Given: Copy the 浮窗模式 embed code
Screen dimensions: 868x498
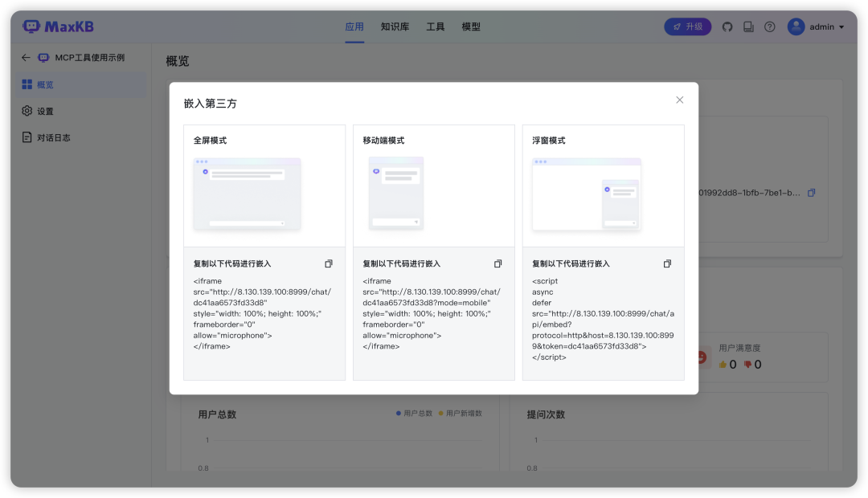Looking at the screenshot, I should click(667, 264).
